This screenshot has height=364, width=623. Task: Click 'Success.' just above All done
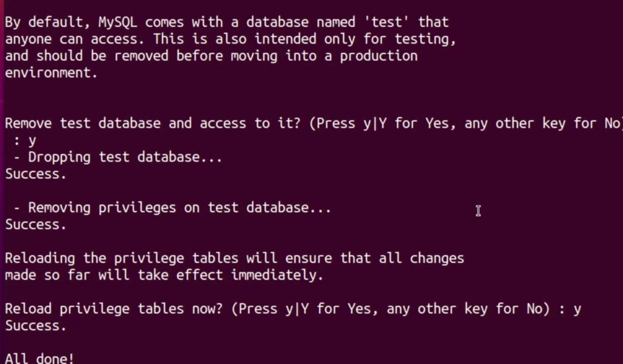(x=36, y=326)
